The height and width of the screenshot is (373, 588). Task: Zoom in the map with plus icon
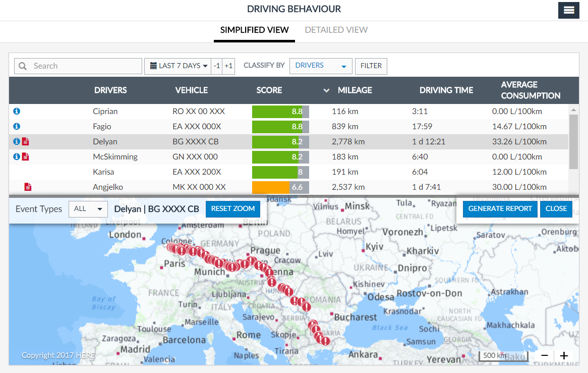tap(564, 356)
